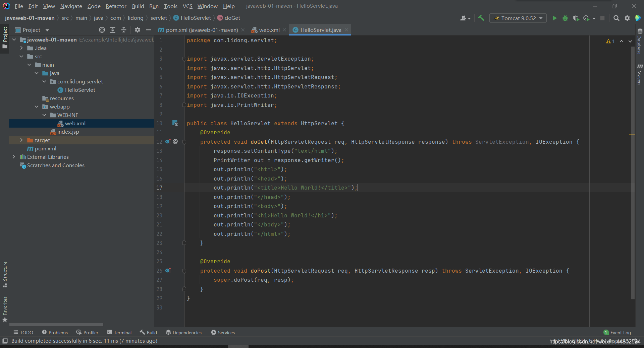644x348 pixels.
Task: Select index.jsp in project tree
Action: [x=68, y=132]
